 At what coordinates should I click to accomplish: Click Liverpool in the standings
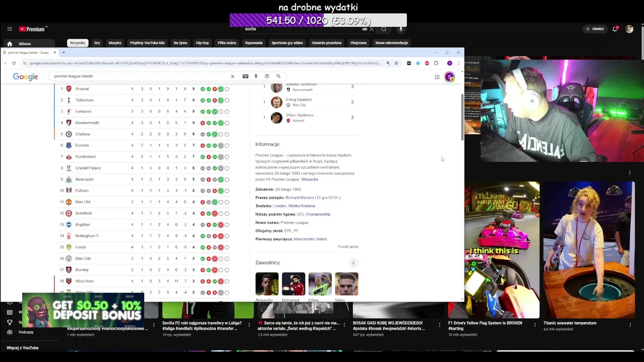(x=83, y=112)
